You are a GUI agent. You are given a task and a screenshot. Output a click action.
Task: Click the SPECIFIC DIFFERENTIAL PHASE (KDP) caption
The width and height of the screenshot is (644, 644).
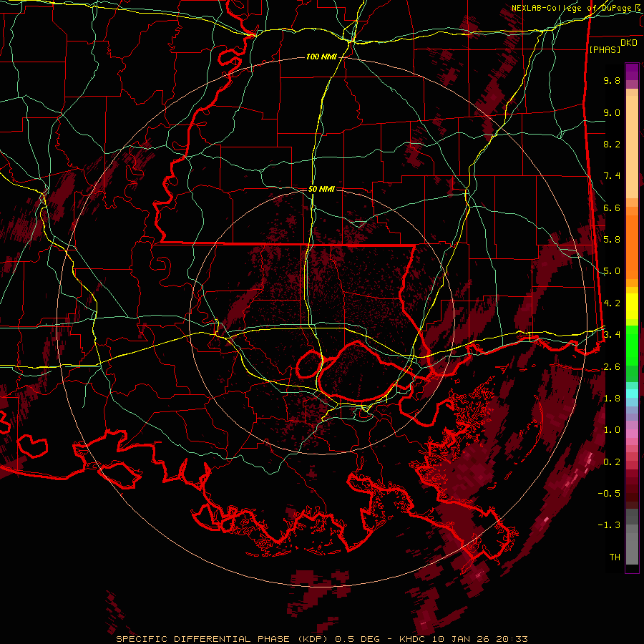[x=224, y=639]
